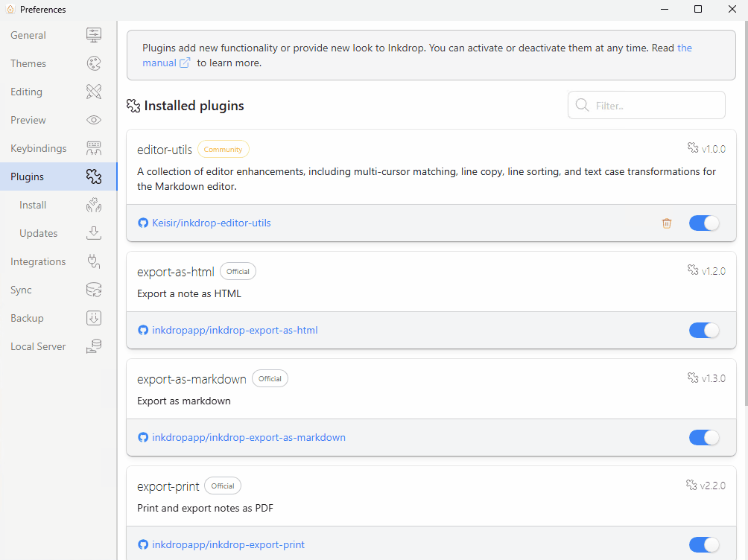The image size is (748, 560).
Task: Disable the export-as-markdown plugin
Action: pyautogui.click(x=703, y=437)
